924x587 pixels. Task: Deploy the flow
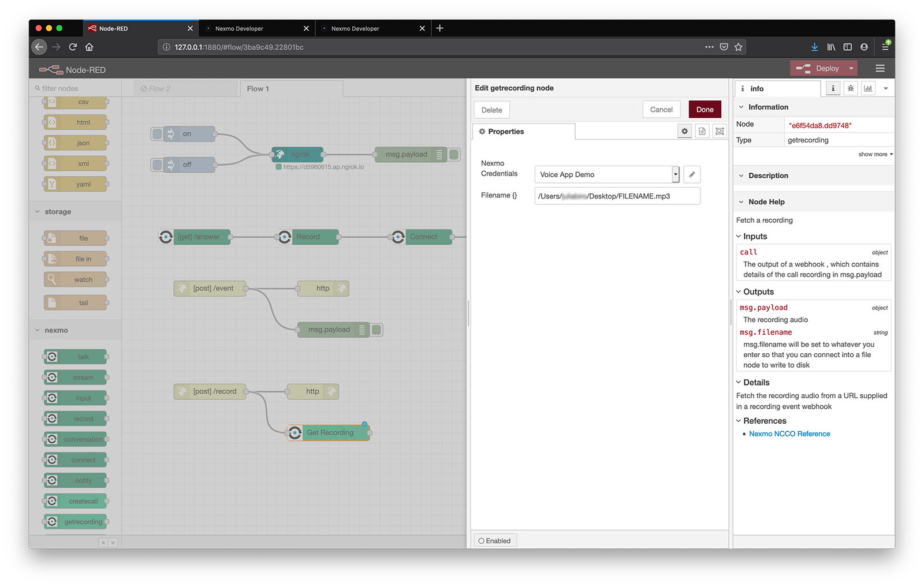pos(818,68)
